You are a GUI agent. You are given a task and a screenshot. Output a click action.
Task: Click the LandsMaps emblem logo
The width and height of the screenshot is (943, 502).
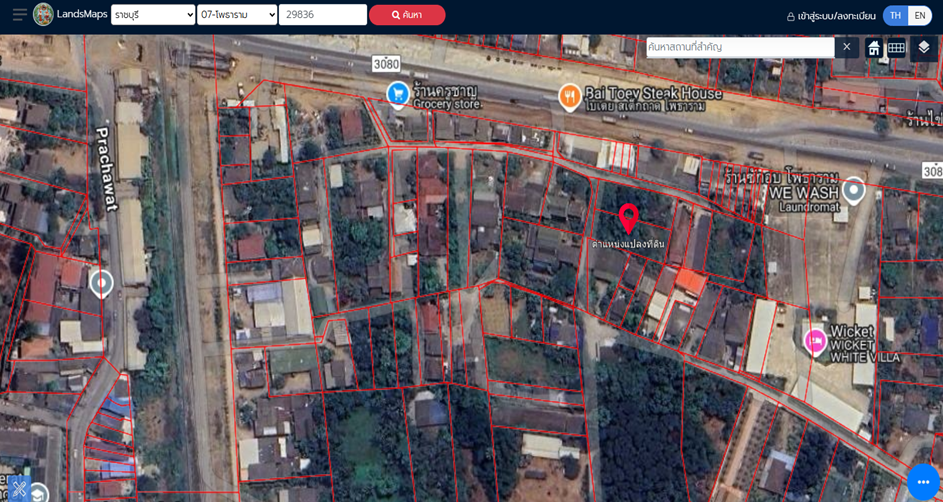click(43, 14)
